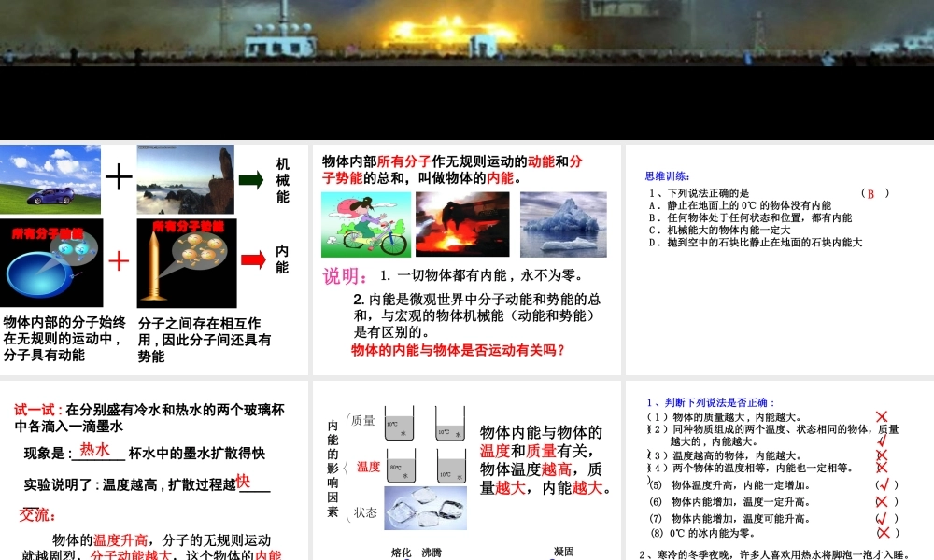The width and height of the screenshot is (934, 560).
Task: Select option A 静止在地面上的0℃的物体没有内能
Action: (x=740, y=205)
